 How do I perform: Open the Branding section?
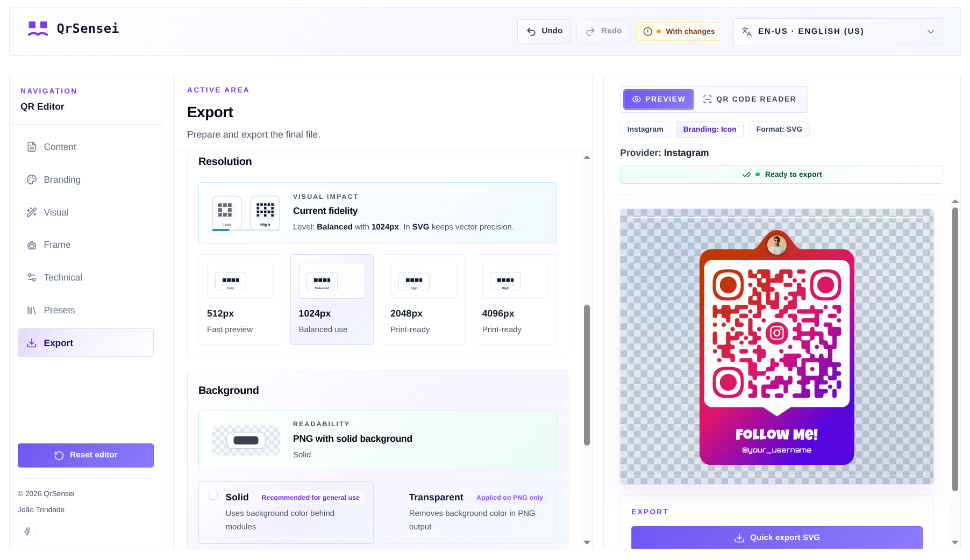[x=85, y=180]
